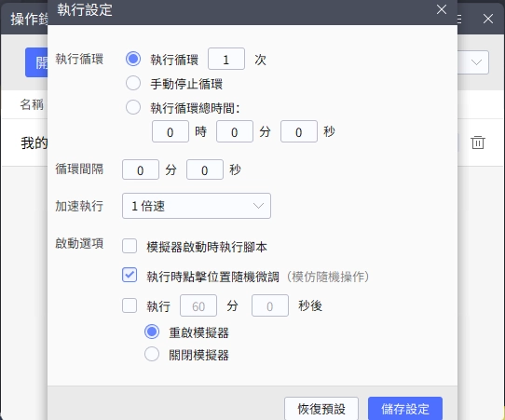Uncheck 執行時點擊位置隨機微調 checkbox
This screenshot has height=420, width=505.
click(x=130, y=275)
